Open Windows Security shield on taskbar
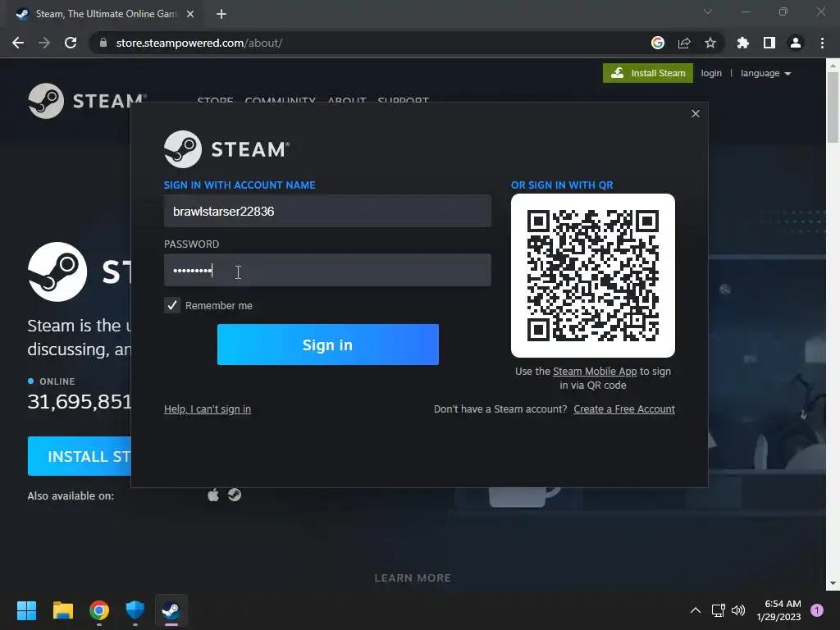 click(x=135, y=610)
